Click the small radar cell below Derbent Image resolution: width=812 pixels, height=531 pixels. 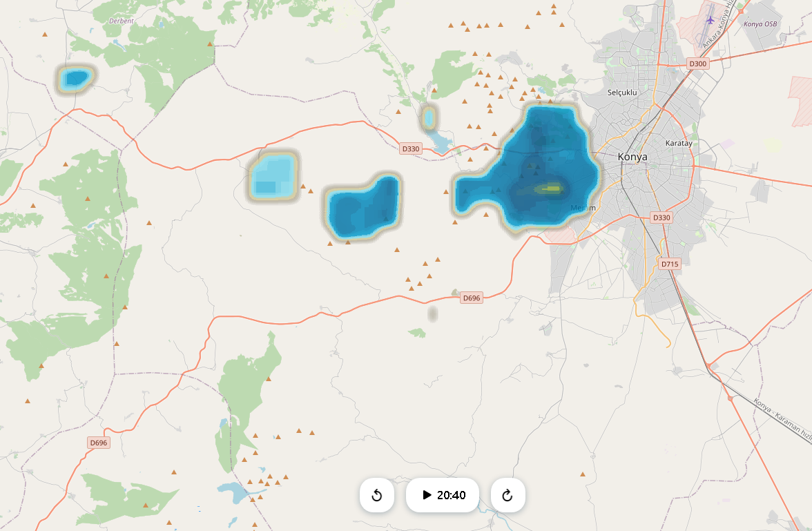tap(76, 79)
